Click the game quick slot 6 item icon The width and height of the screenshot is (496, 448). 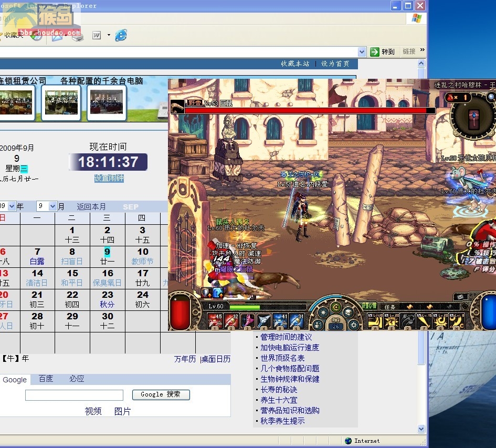(297, 321)
